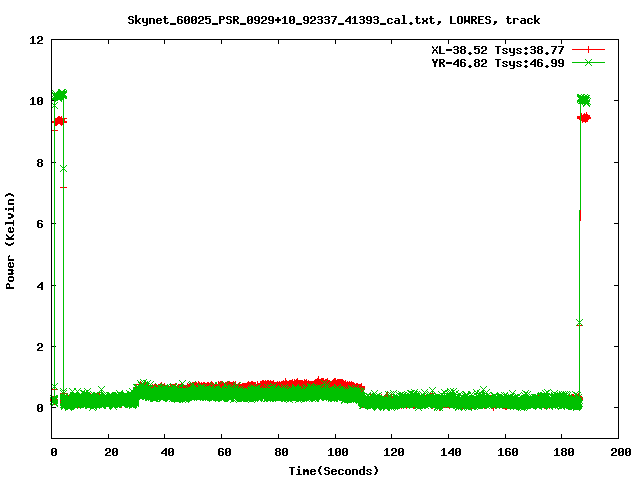640x480 pixels.
Task: Click the green data point near 2.8 K at 186 seconds
Action: [580, 322]
